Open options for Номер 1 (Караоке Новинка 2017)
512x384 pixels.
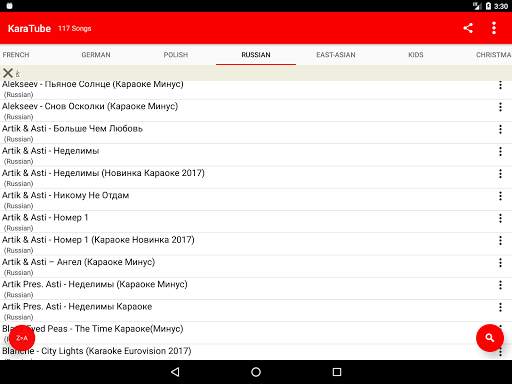tap(500, 241)
